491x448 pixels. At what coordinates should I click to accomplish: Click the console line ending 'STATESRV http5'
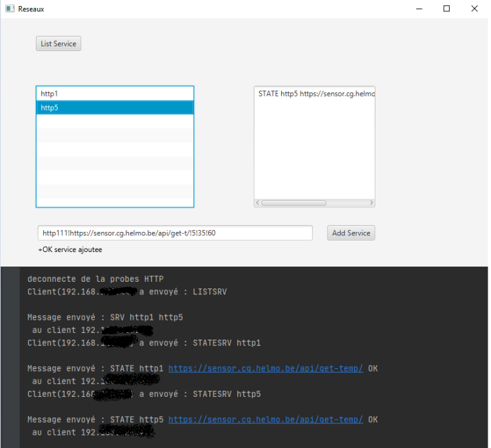coord(144,393)
